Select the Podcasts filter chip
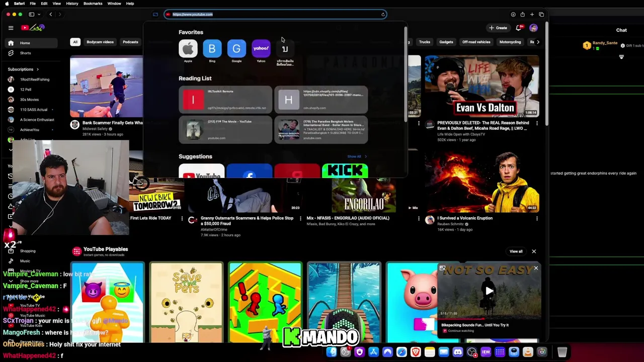Viewport: 644px width, 362px height. (x=130, y=42)
